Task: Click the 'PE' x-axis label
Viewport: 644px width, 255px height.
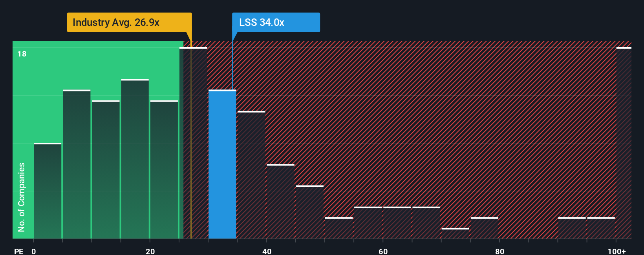Action: tap(18, 251)
